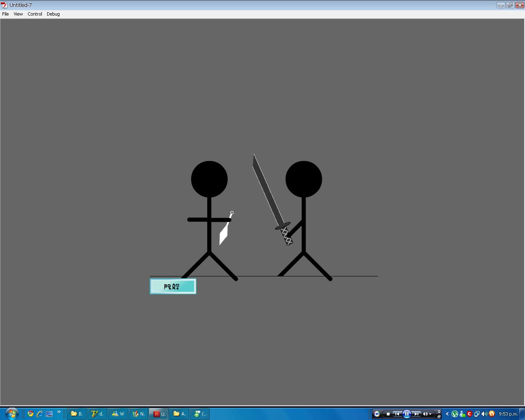Open the Control menu
Image resolution: width=525 pixels, height=420 pixels.
click(34, 14)
